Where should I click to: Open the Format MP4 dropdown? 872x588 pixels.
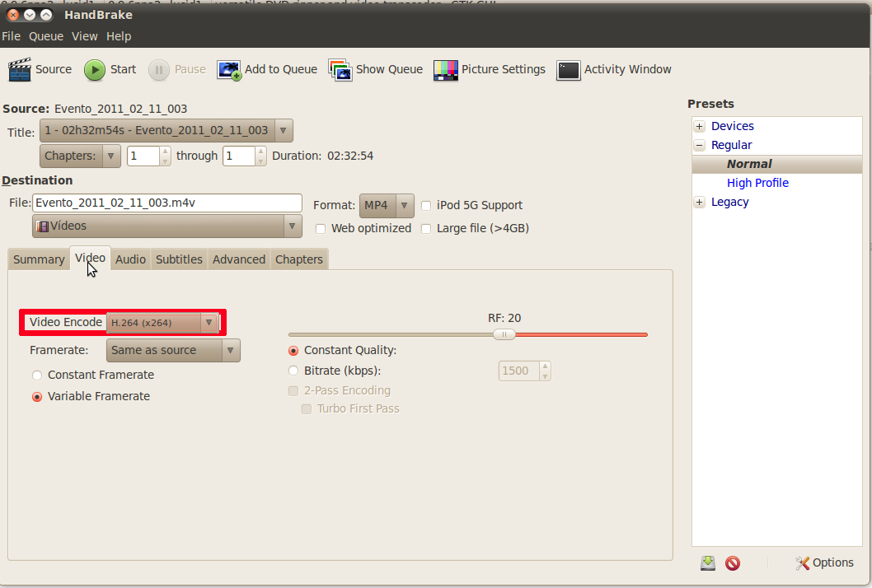click(x=387, y=206)
